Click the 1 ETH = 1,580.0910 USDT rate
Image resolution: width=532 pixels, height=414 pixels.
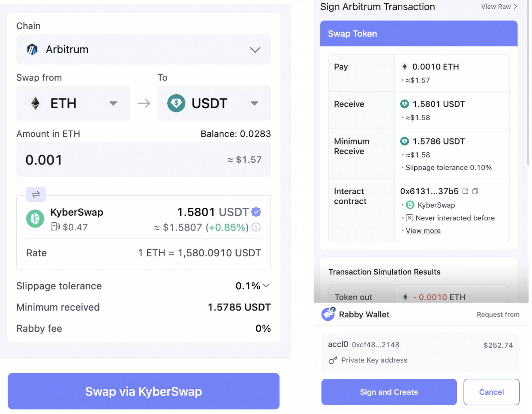click(199, 253)
